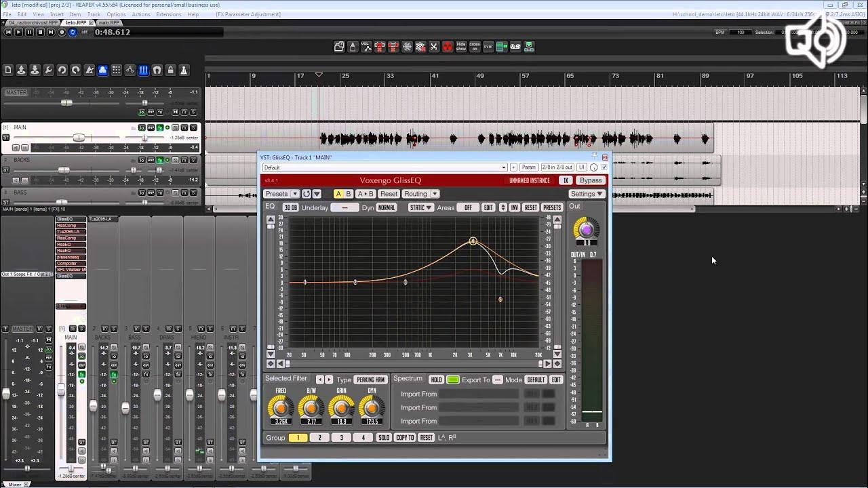Screen dimensions: 868x488
Task: Open the Default preset combo box
Action: (384, 167)
